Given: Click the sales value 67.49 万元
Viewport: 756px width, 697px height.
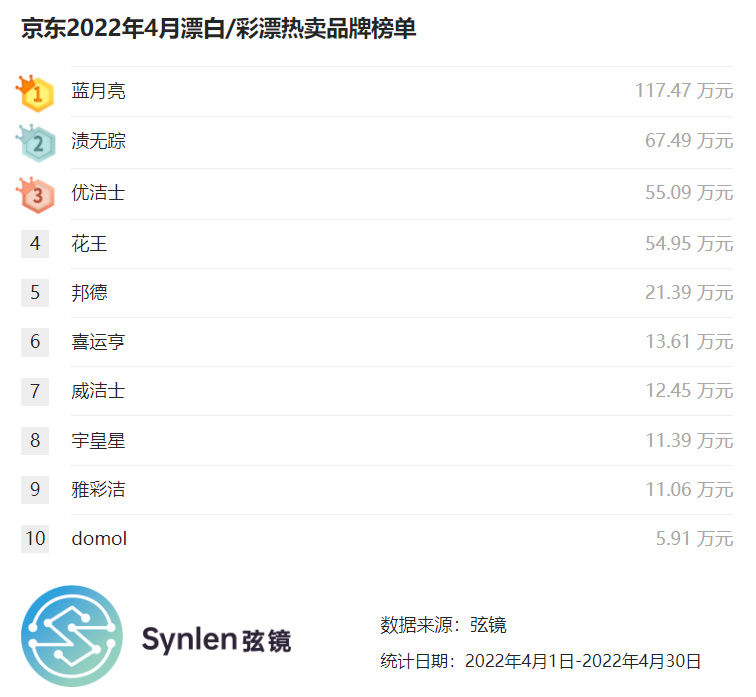Looking at the screenshot, I should pos(689,141).
